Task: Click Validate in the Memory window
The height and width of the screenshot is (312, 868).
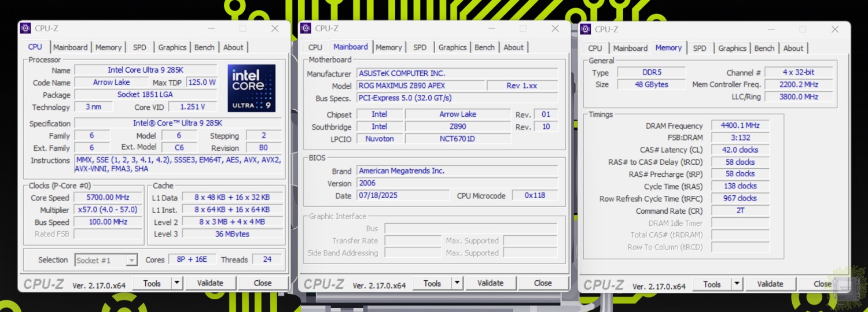Action: (770, 284)
